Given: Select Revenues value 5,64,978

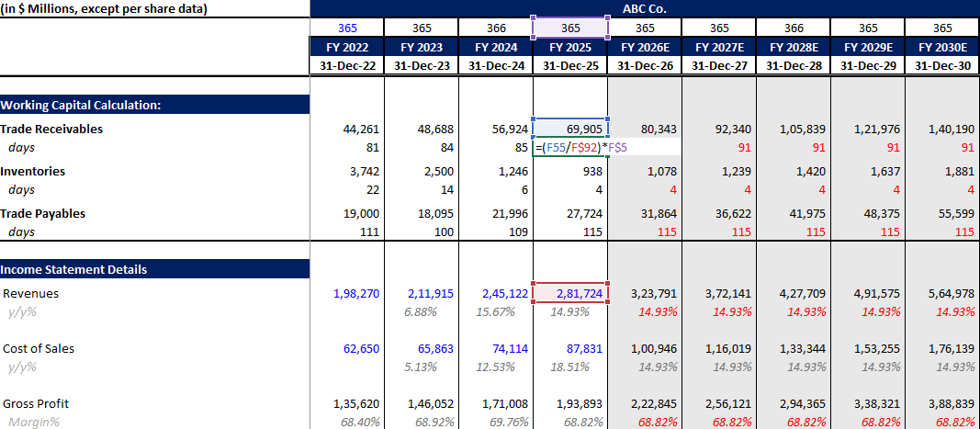Looking at the screenshot, I should point(951,293).
